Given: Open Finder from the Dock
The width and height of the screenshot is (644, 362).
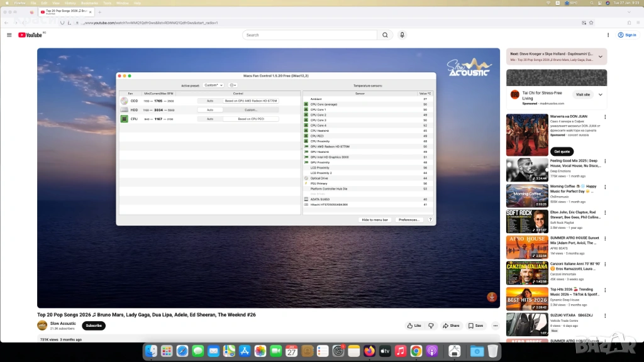Looking at the screenshot, I should [x=151, y=351].
